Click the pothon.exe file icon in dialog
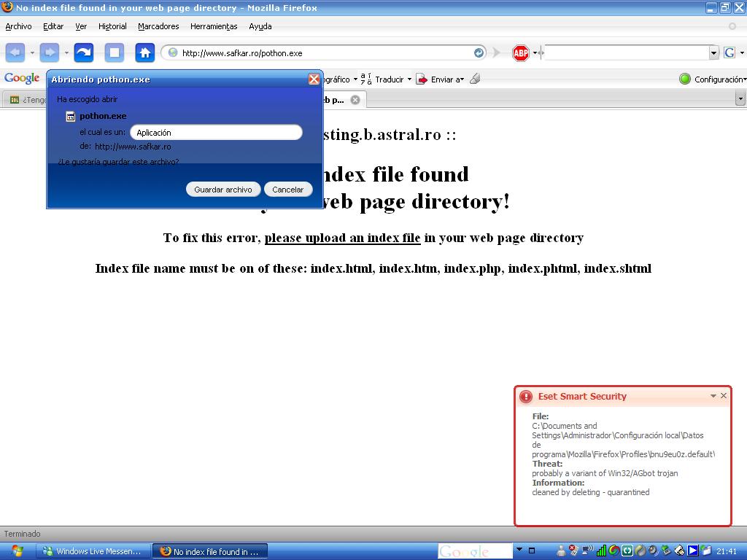Screen dimensions: 747x560 click(71, 116)
